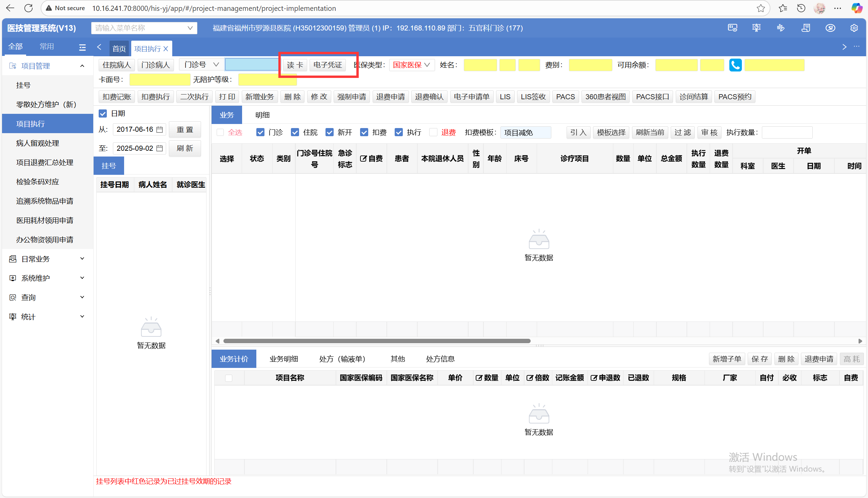Open calendar icon for start date

click(159, 130)
